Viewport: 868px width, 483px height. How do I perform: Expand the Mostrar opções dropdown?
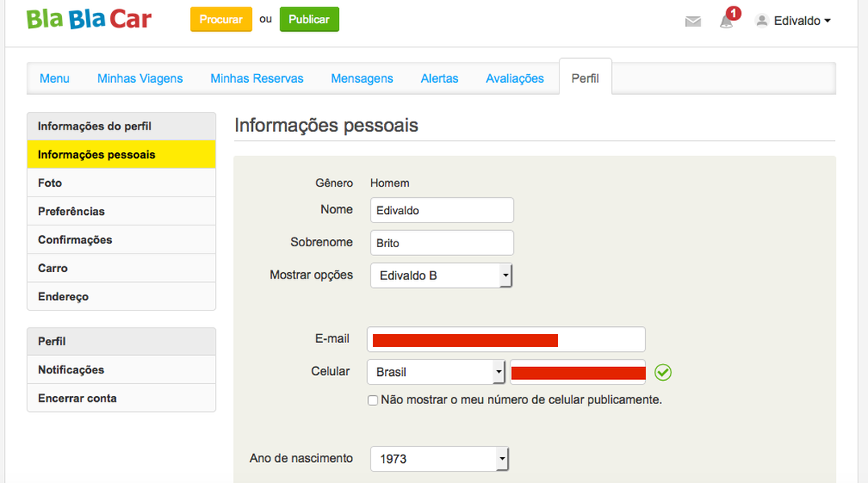pyautogui.click(x=441, y=275)
